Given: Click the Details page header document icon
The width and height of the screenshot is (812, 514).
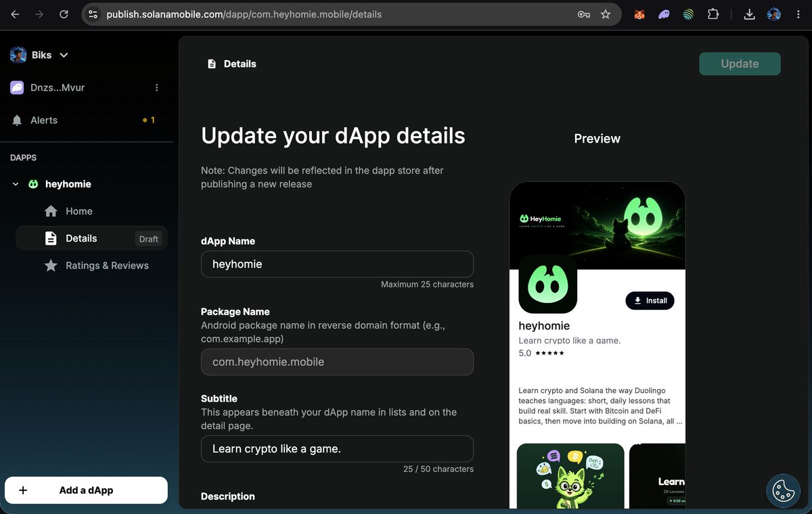Looking at the screenshot, I should [x=212, y=64].
